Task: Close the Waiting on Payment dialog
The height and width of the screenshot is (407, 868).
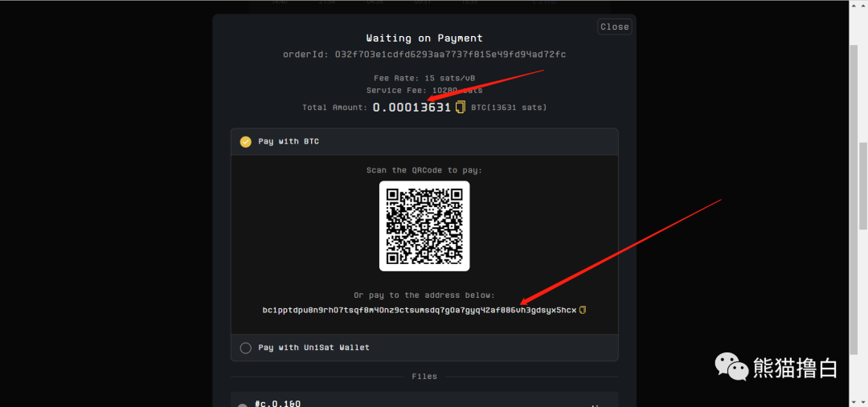Action: [x=615, y=26]
